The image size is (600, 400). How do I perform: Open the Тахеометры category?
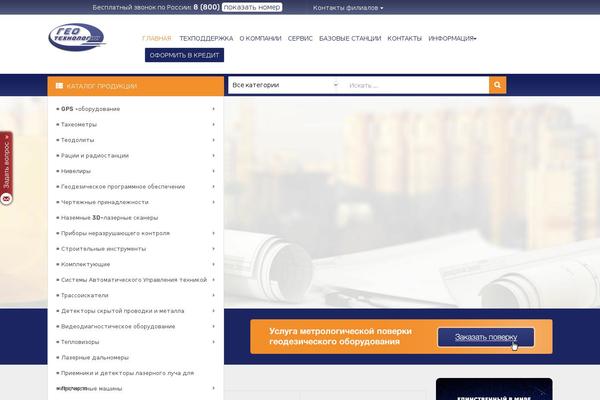tap(79, 124)
